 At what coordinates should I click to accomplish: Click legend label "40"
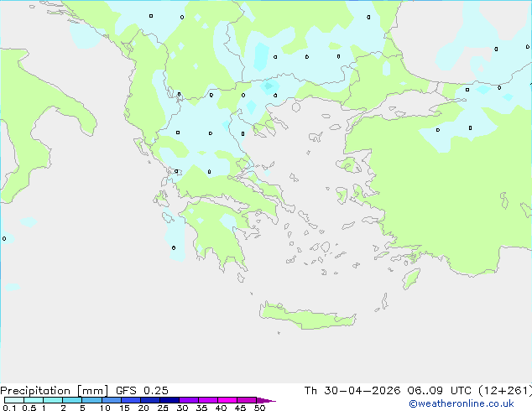coord(221,408)
